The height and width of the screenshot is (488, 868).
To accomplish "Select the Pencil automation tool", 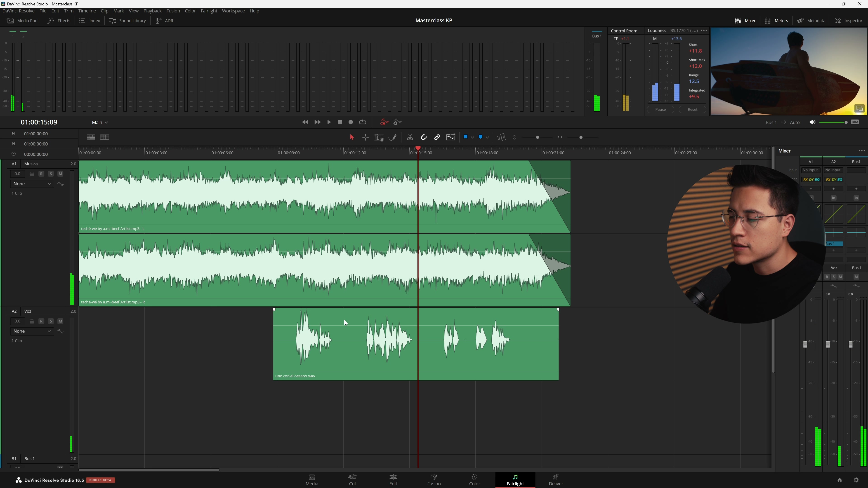I will (x=393, y=137).
